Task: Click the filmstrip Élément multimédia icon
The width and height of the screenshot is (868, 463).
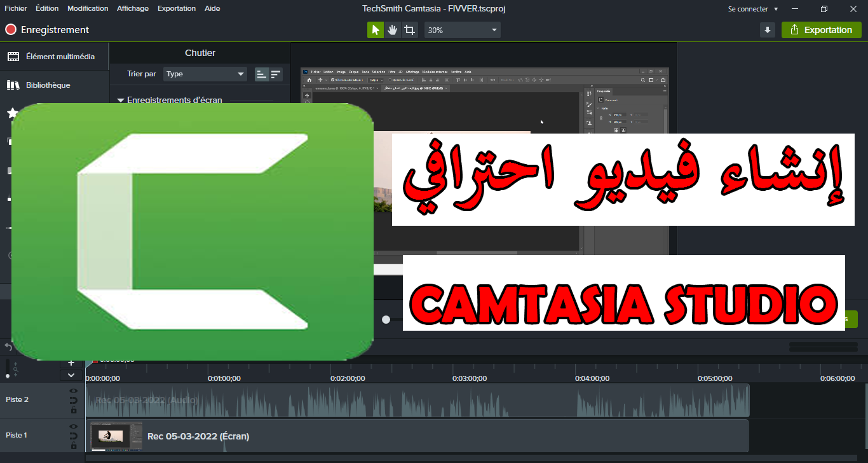Action: coord(13,57)
